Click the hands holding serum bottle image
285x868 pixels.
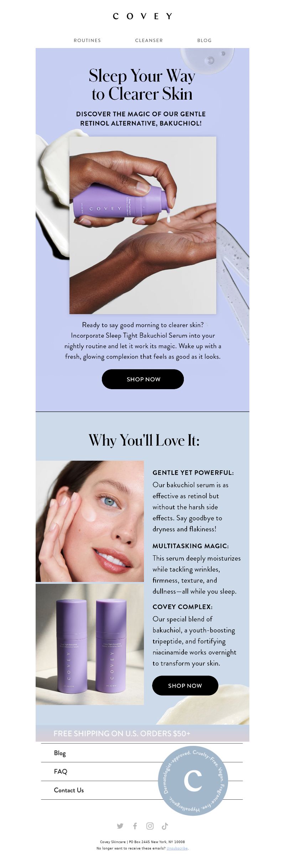[x=143, y=225]
